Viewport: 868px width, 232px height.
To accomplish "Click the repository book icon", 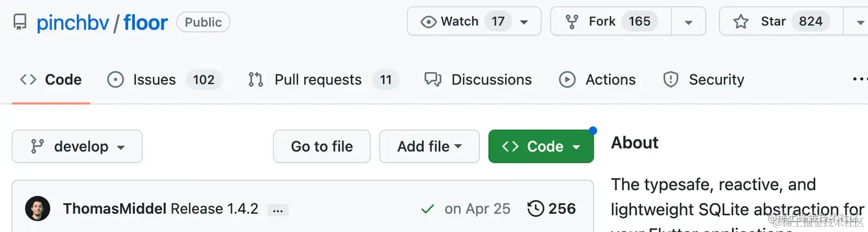I will click(x=20, y=22).
